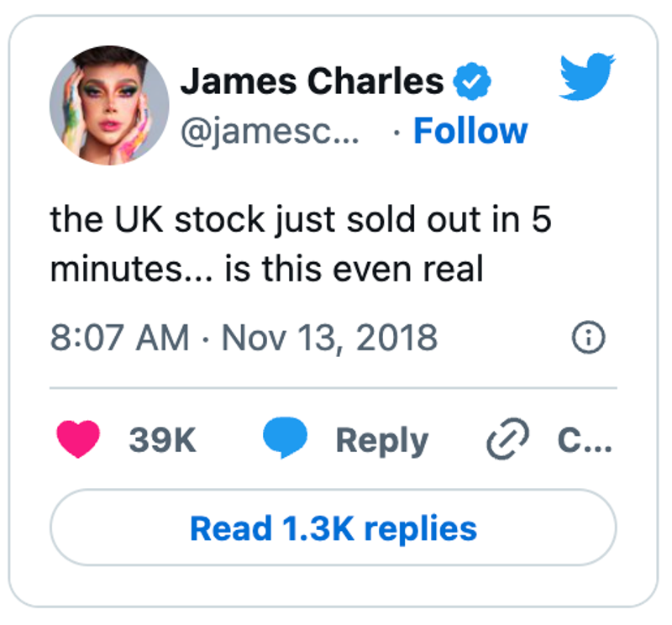Click the 39K likes count

(162, 440)
